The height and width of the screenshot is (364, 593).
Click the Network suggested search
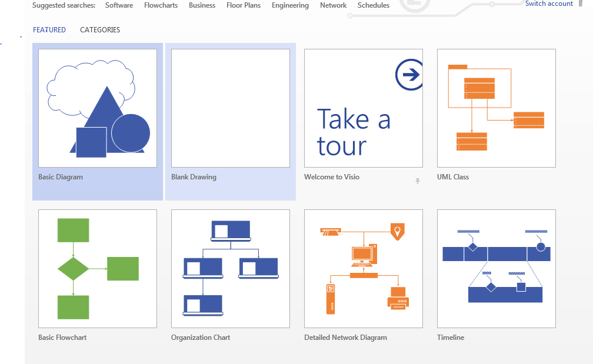[333, 5]
